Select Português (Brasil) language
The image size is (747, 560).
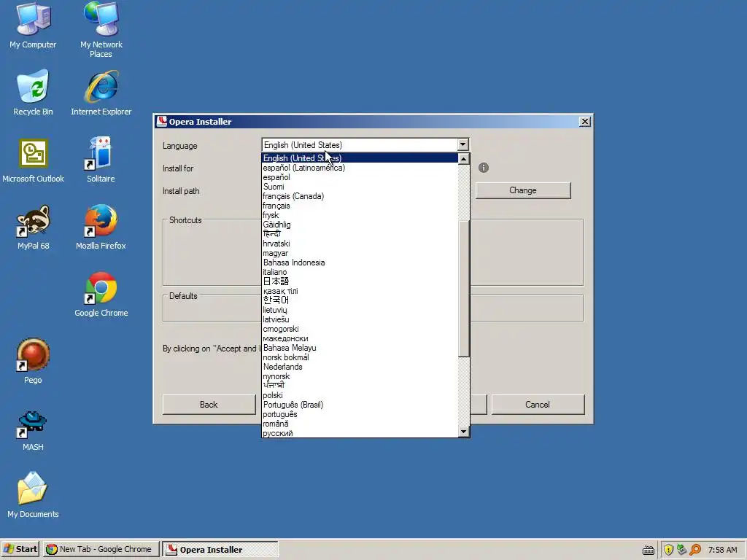click(x=360, y=405)
